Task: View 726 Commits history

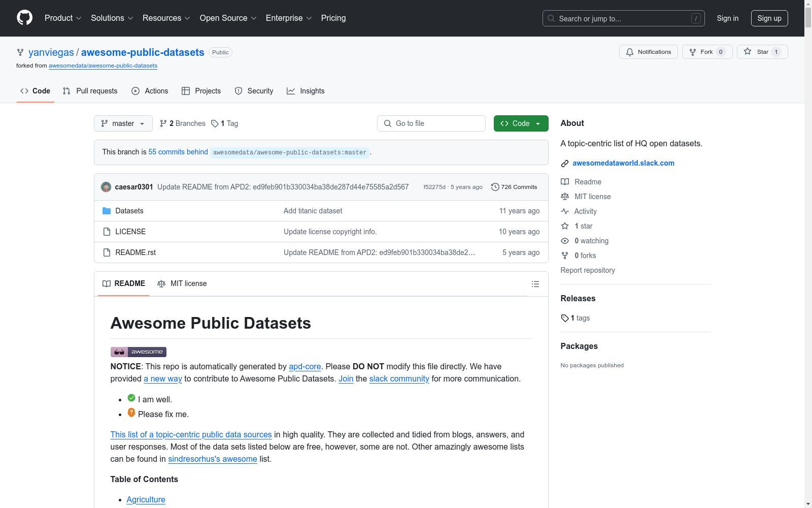Action: [514, 187]
